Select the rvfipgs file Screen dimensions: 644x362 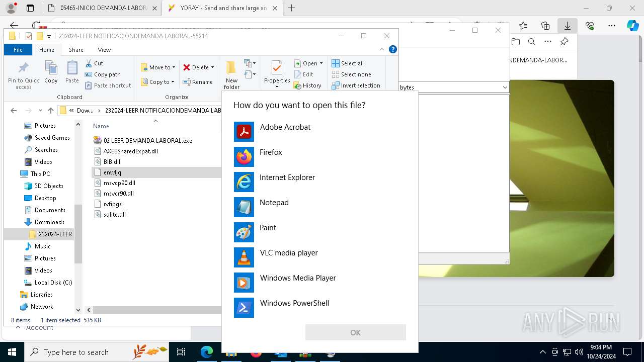108,204
